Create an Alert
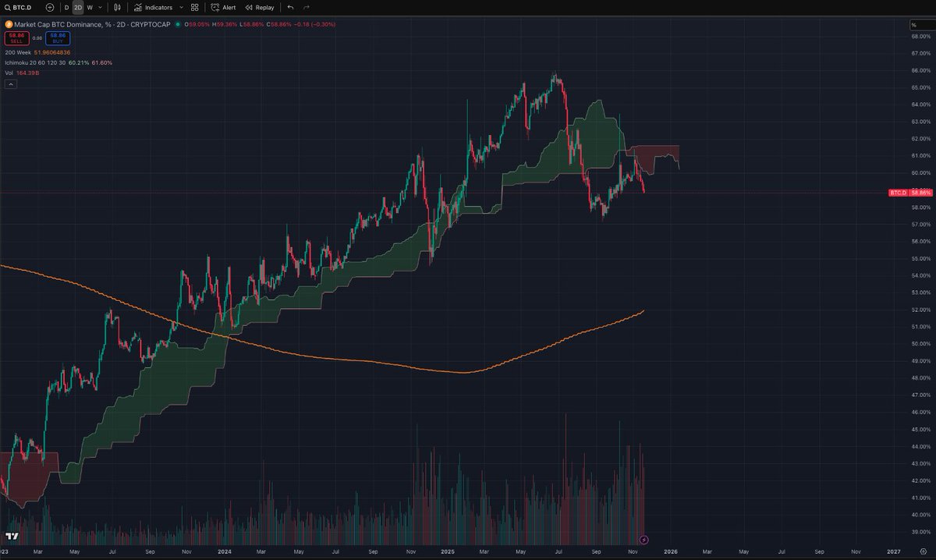Screen dimensions: 936x560 click(x=223, y=7)
